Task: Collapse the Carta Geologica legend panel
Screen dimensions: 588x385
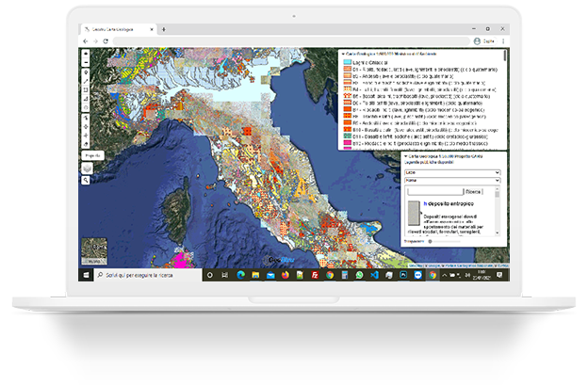Action: coord(341,54)
